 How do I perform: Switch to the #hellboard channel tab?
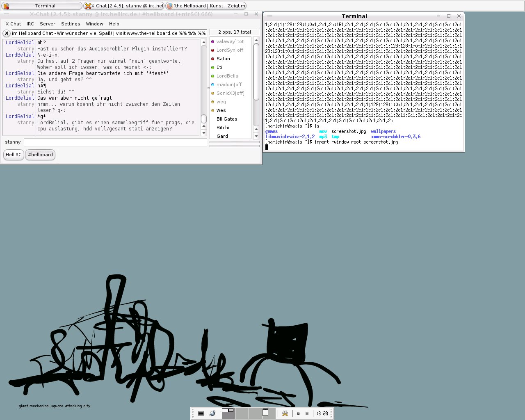[40, 155]
